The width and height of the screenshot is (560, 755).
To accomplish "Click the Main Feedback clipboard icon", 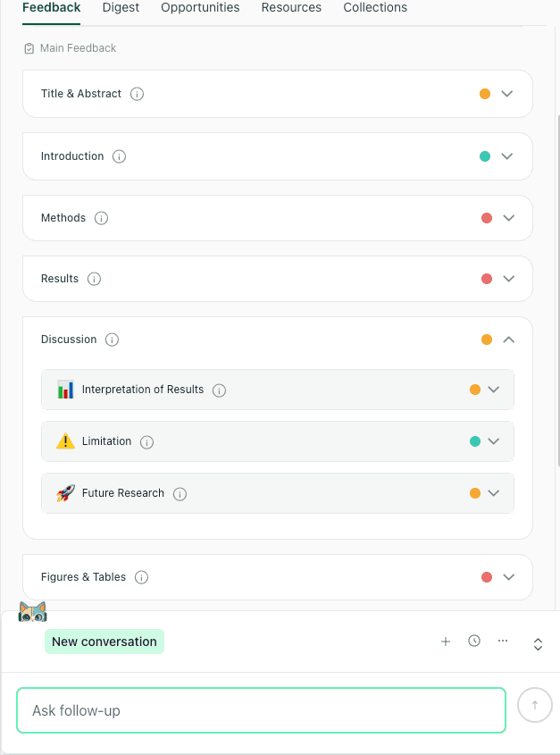I will (28, 48).
